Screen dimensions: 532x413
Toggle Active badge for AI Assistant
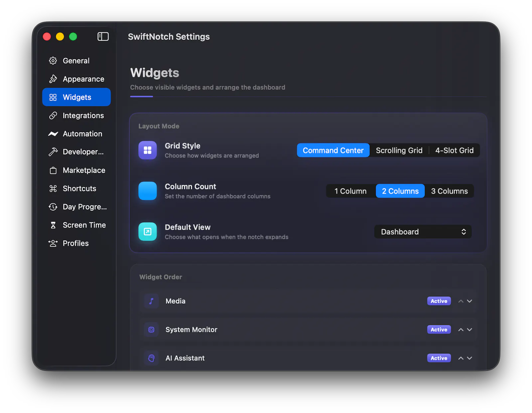439,358
